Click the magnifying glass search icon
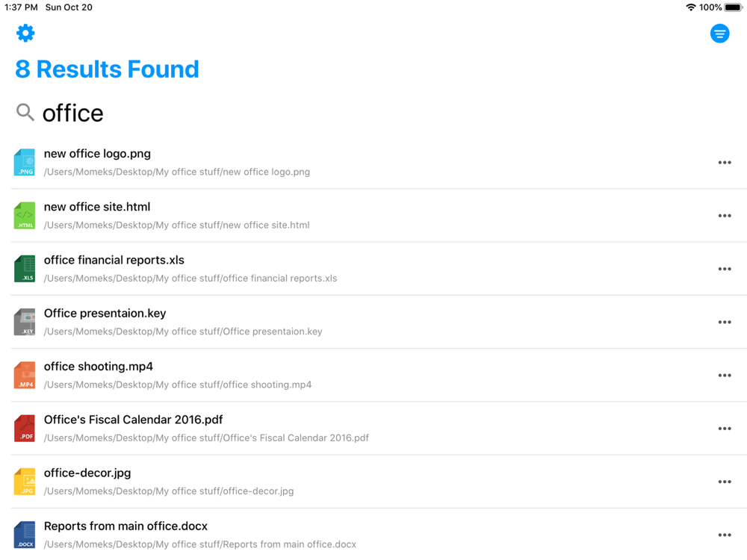Screen dimensions: 747x560 tap(25, 113)
